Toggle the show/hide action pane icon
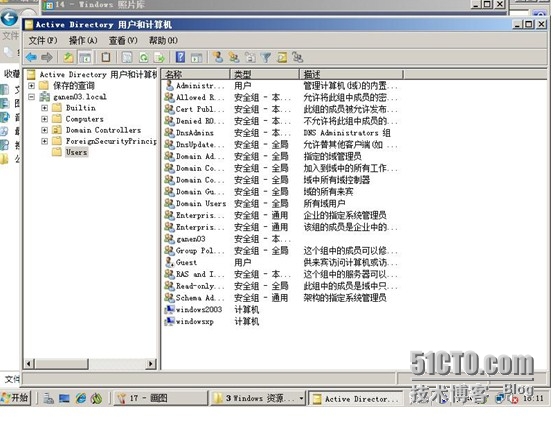This screenshot has height=422, width=553. click(196, 57)
